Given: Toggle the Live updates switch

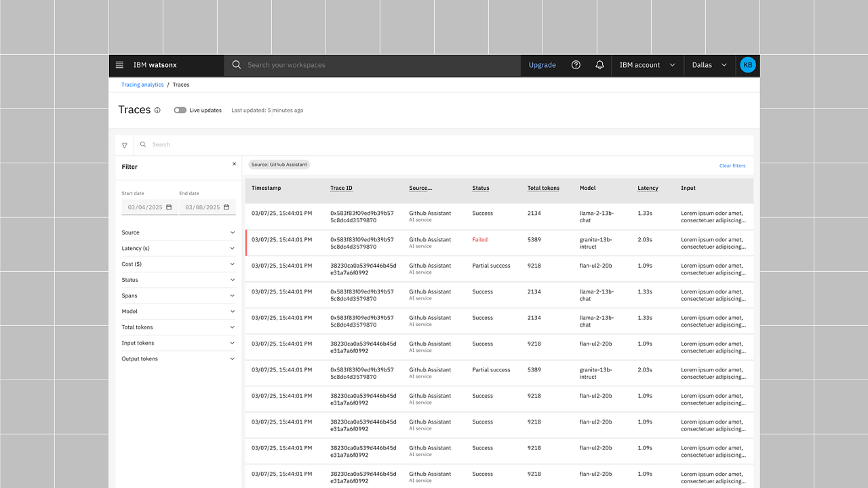Looking at the screenshot, I should click(180, 110).
